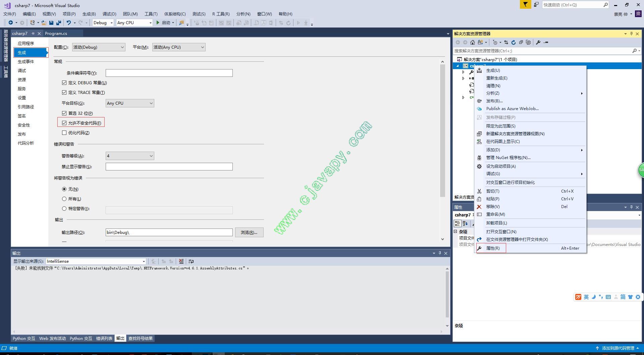The height and width of the screenshot is (355, 644).
Task: Select the 无 radio button
Action: (64, 189)
